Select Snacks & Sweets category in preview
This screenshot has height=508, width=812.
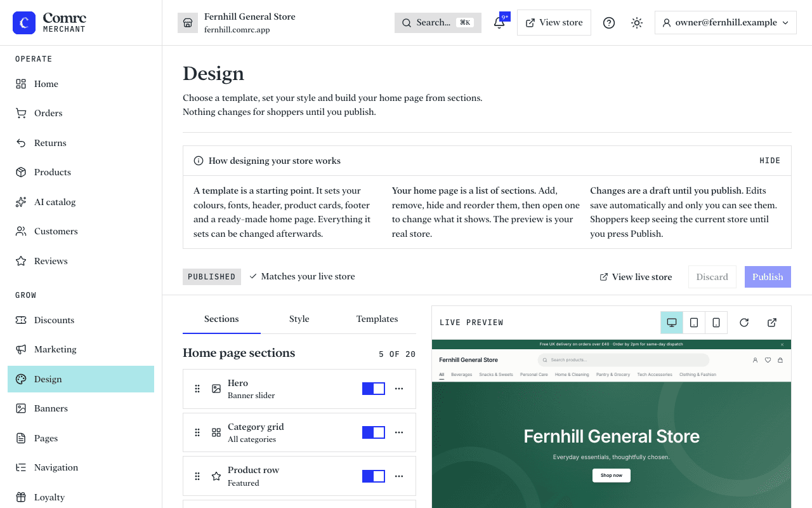496,375
